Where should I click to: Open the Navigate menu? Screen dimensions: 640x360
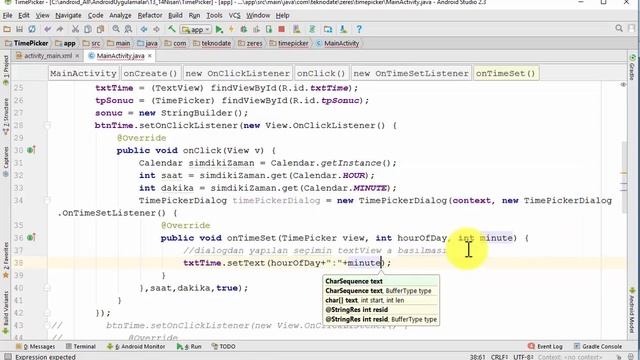pos(68,16)
